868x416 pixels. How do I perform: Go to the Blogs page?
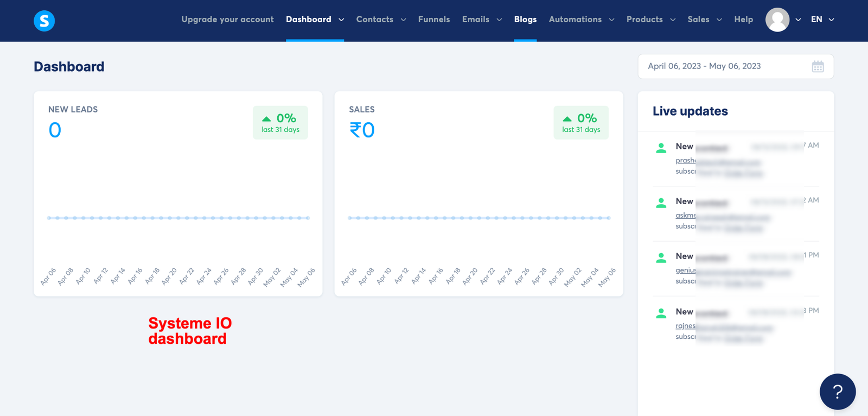pos(525,20)
